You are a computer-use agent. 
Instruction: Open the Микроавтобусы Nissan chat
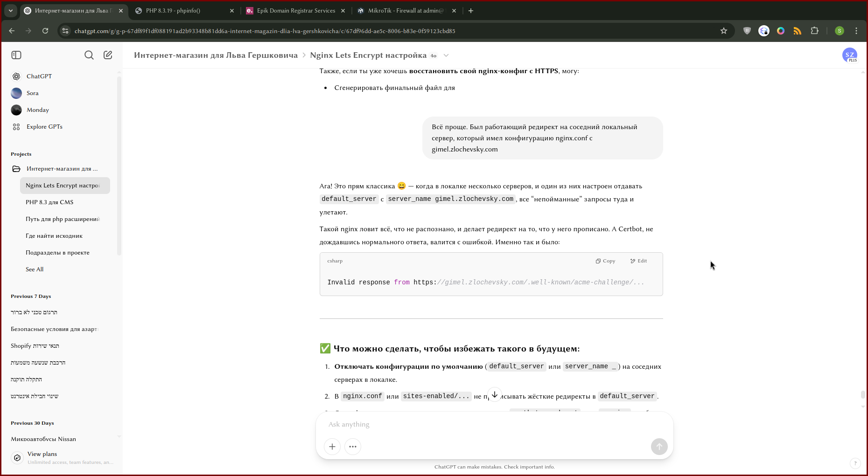click(x=43, y=439)
